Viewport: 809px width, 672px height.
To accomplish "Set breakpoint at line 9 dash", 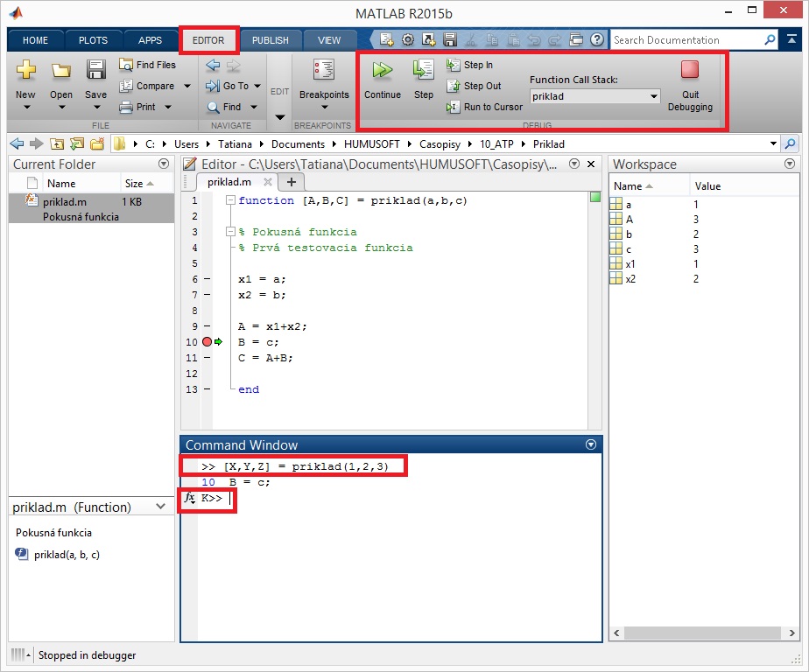I will (207, 326).
